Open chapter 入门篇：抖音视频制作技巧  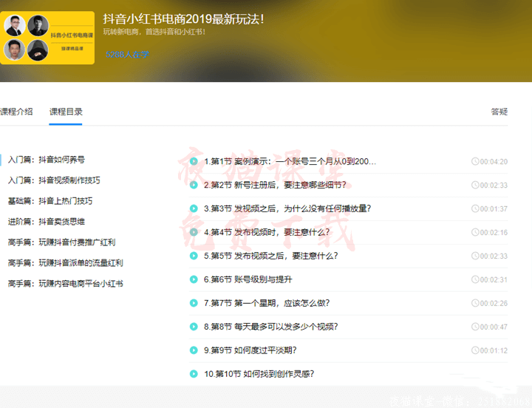click(x=54, y=180)
